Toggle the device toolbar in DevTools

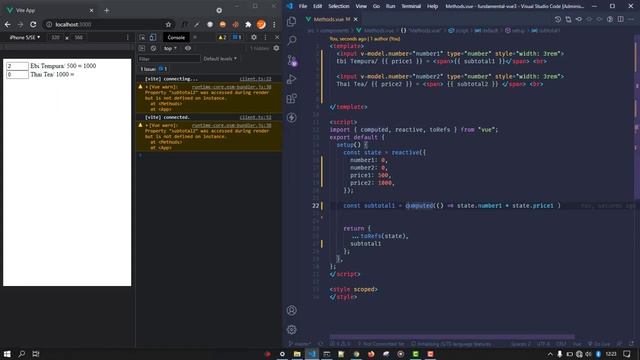153,37
